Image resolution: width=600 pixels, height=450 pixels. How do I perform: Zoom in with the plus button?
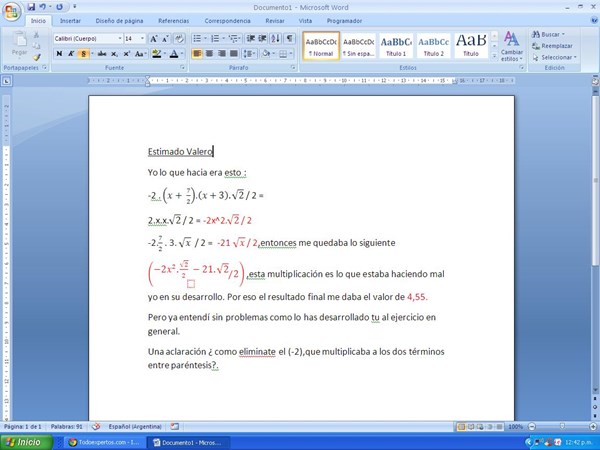pos(593,426)
